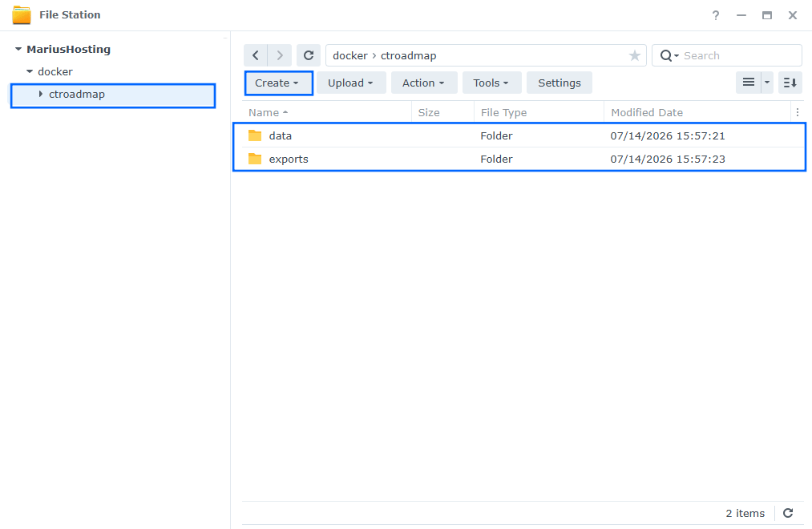Minimize the File Station window
Viewport: 812px width, 529px height.
coord(741,15)
